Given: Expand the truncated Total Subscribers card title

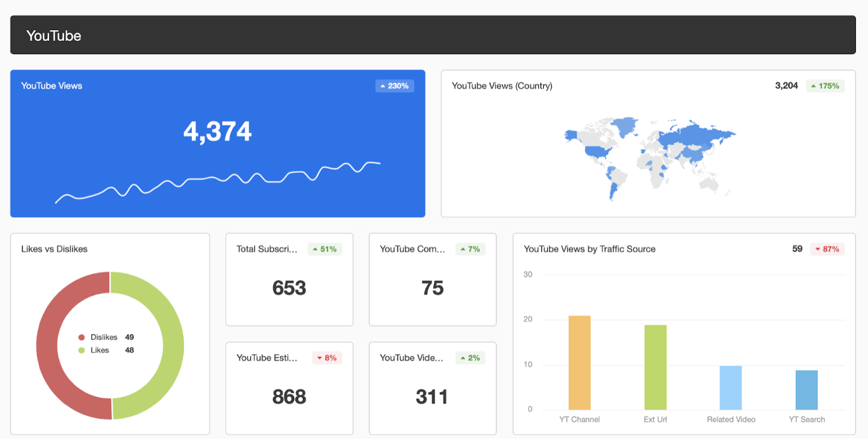Looking at the screenshot, I should 266,249.
